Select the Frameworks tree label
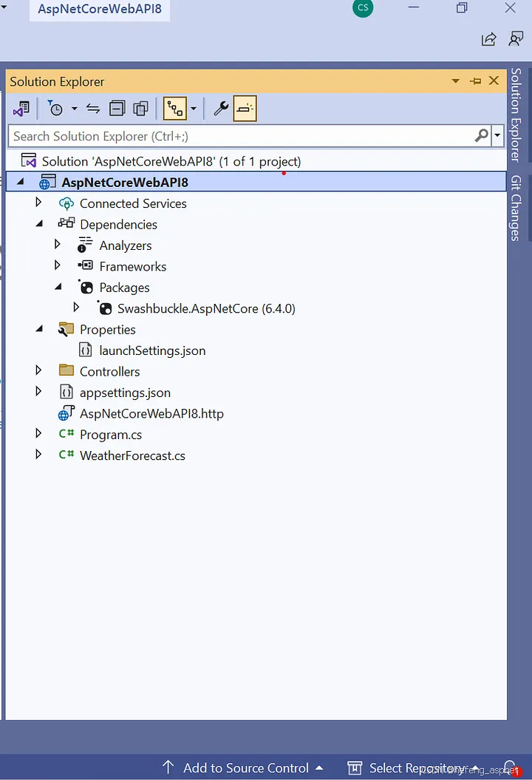 133,266
